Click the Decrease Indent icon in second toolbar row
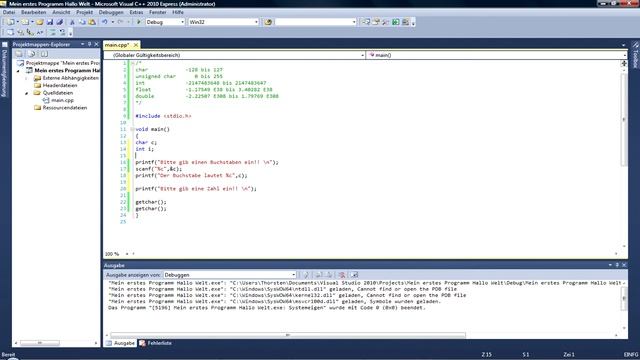640x360 pixels. click(53, 32)
